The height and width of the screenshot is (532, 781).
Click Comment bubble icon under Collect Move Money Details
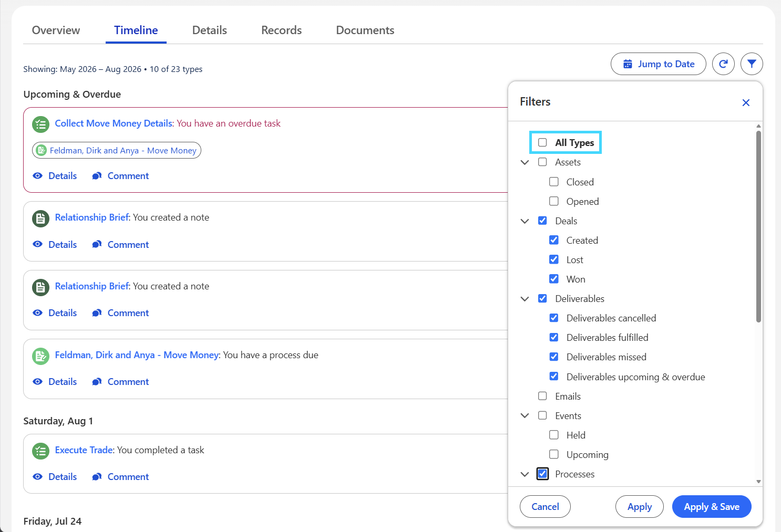pos(97,176)
